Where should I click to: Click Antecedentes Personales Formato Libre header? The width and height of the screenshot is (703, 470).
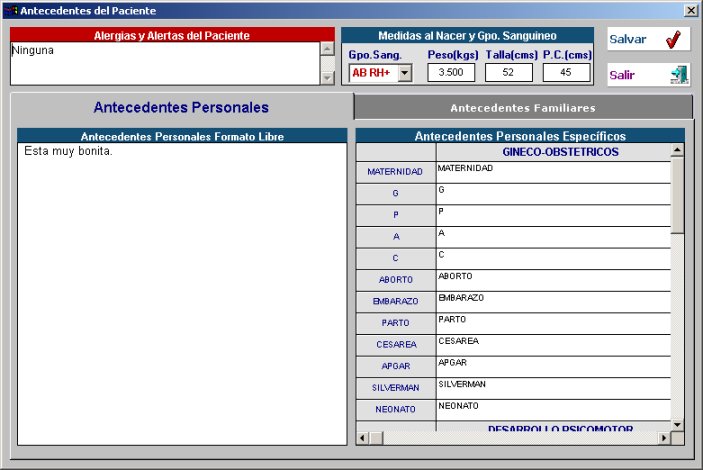coord(182,136)
